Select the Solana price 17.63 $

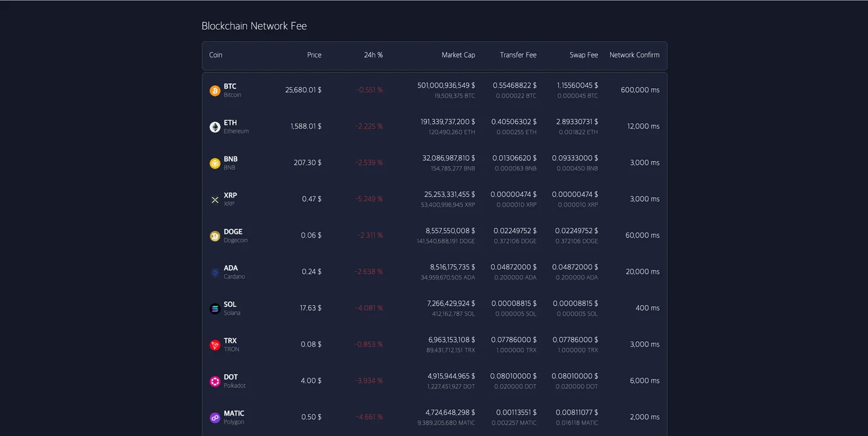coord(311,308)
